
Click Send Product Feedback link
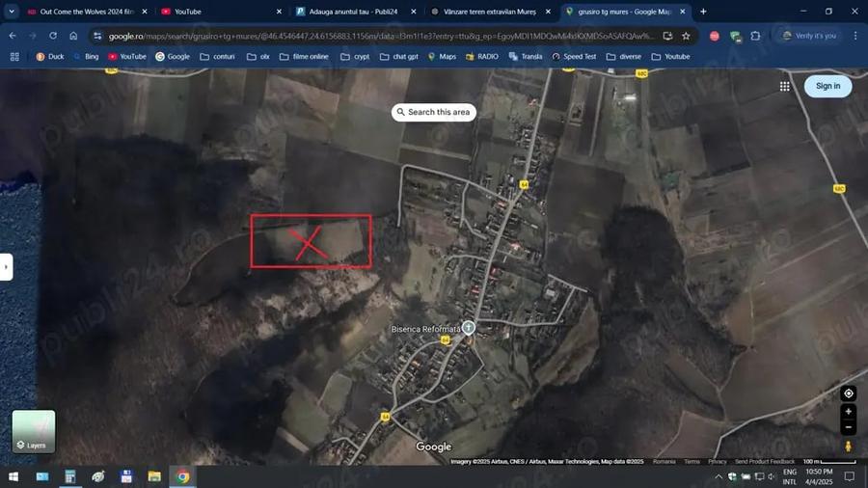765,461
